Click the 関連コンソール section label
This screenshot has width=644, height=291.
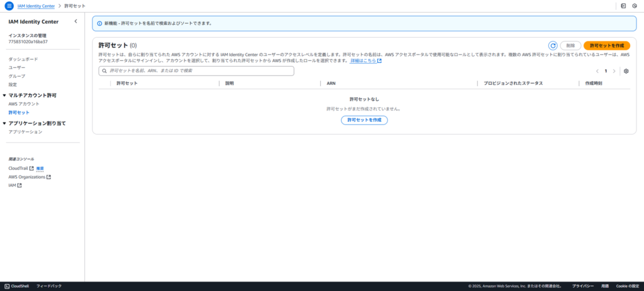pos(21,159)
